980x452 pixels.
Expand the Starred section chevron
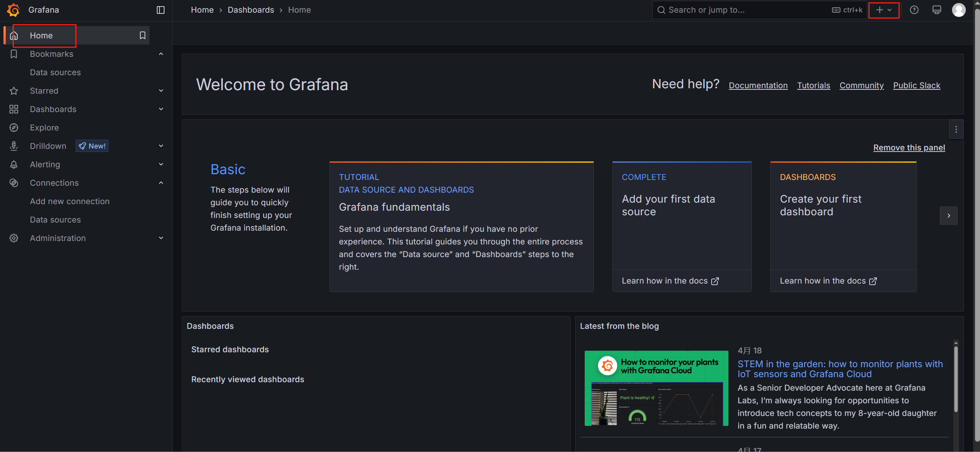point(161,91)
